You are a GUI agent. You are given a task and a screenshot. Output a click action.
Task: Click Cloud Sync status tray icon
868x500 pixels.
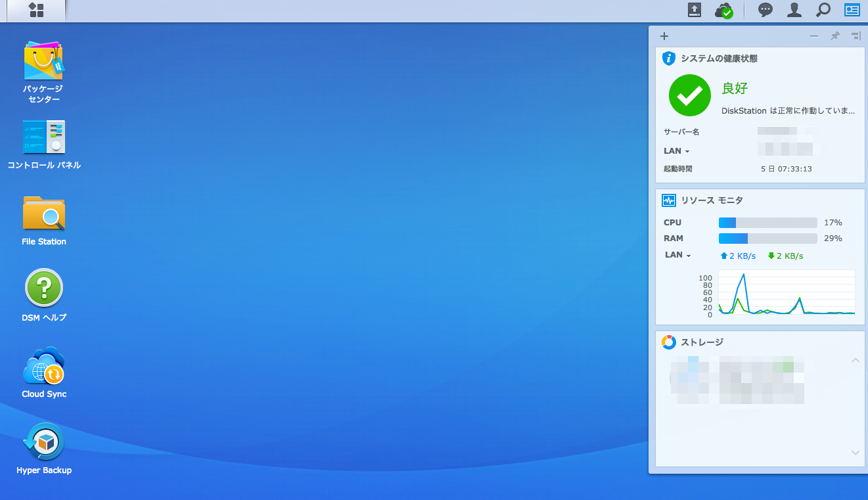[x=724, y=10]
